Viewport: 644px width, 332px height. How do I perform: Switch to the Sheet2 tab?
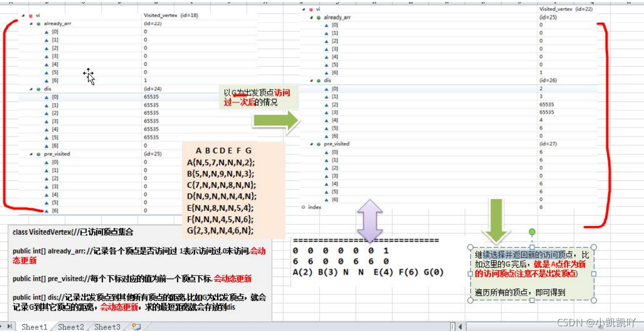(71, 327)
